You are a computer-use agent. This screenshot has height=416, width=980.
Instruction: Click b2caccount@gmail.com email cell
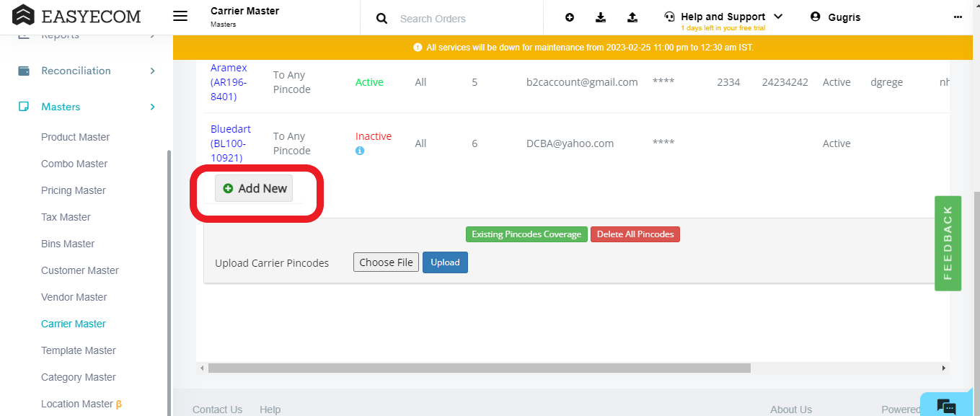pos(582,82)
